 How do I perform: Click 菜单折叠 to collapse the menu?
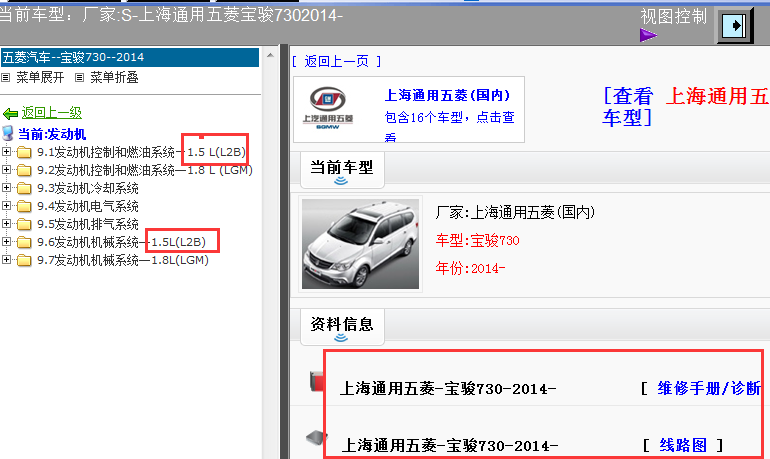coord(114,78)
